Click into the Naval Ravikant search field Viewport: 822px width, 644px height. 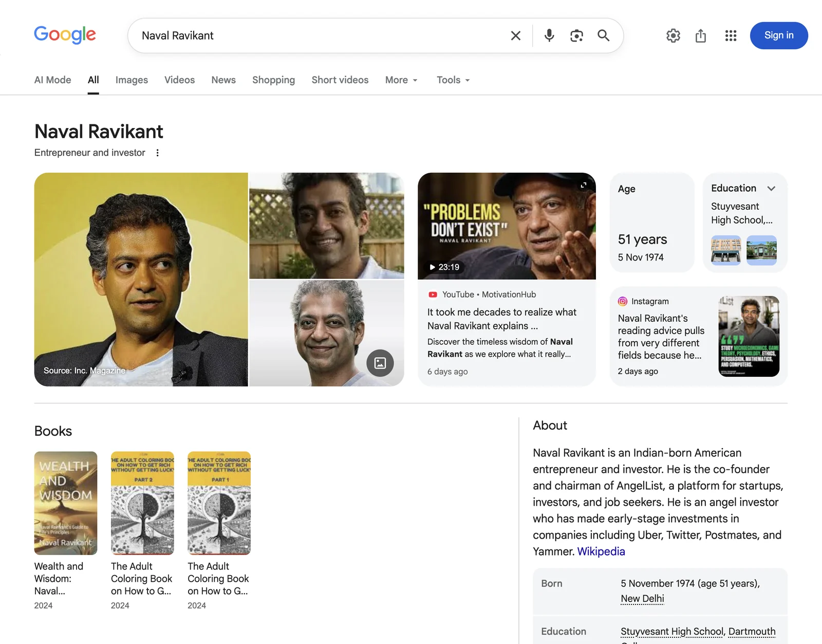[319, 35]
